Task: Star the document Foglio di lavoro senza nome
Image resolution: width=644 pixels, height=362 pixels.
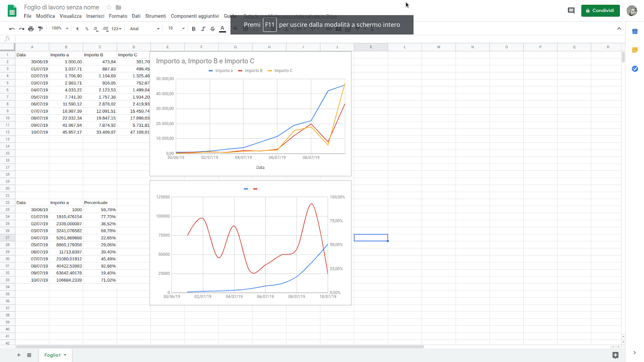Action: click(109, 7)
